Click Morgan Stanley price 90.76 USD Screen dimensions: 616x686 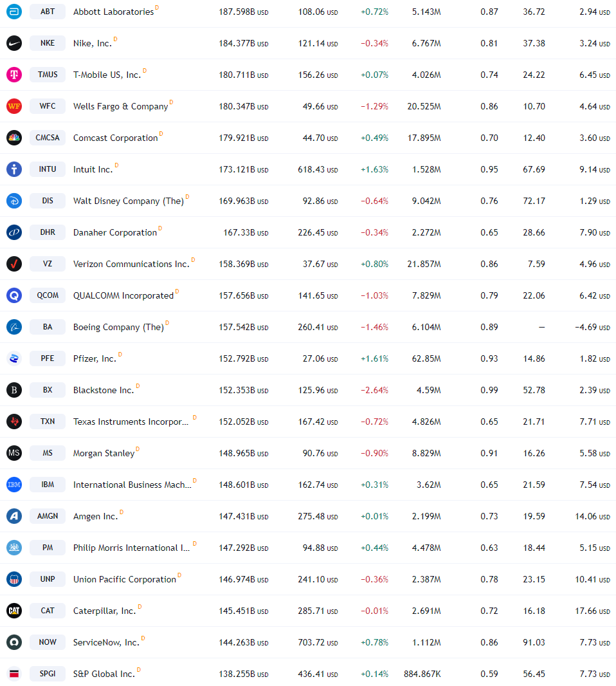click(x=320, y=453)
